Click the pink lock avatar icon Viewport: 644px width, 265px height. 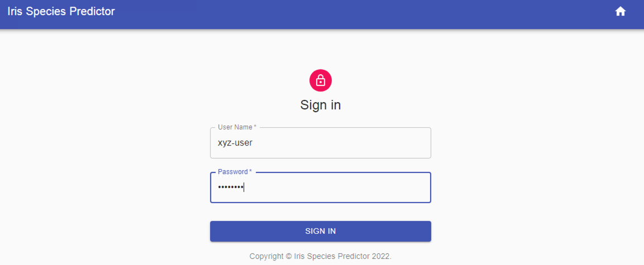tap(321, 80)
